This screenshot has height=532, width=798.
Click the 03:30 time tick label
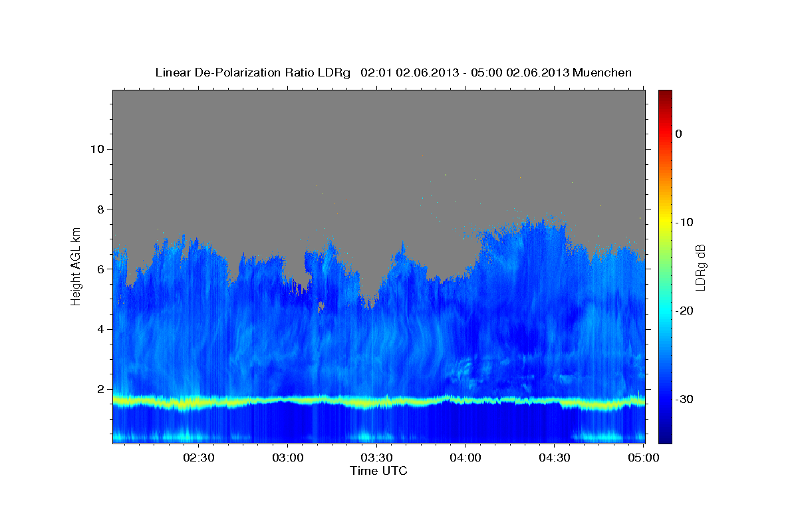pos(376,458)
